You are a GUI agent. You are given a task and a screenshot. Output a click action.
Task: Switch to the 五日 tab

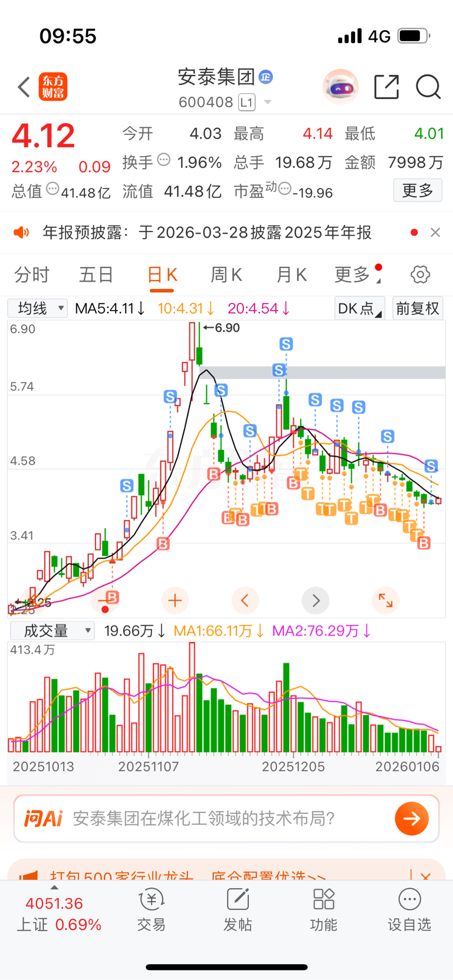(96, 275)
